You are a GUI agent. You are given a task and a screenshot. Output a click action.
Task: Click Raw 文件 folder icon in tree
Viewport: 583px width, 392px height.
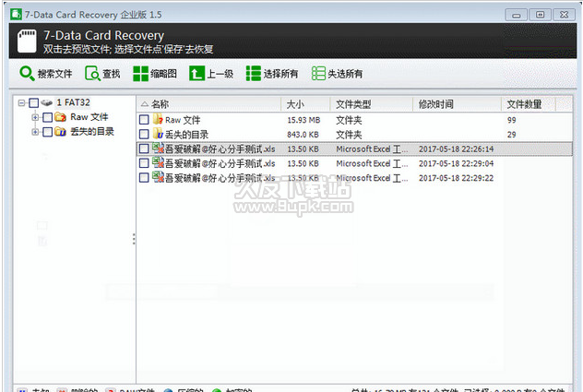(x=60, y=117)
